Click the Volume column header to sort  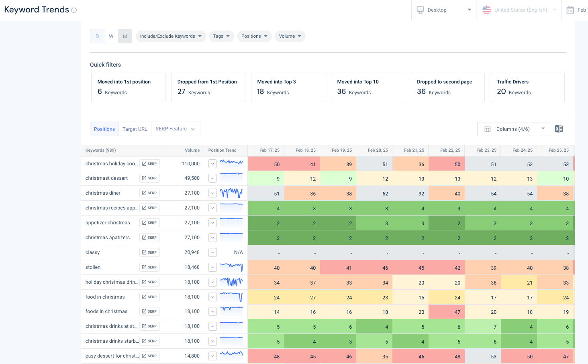(192, 150)
